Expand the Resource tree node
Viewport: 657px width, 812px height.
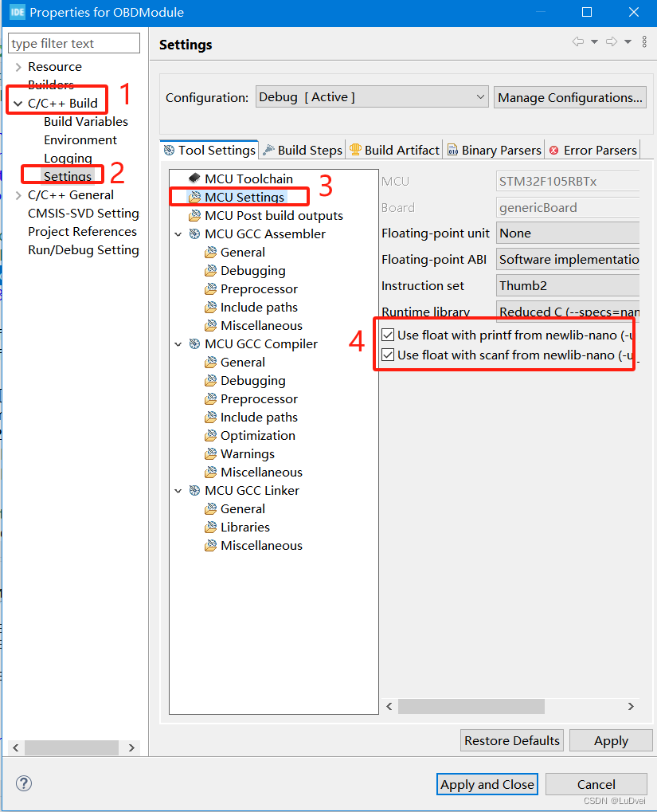(x=18, y=67)
